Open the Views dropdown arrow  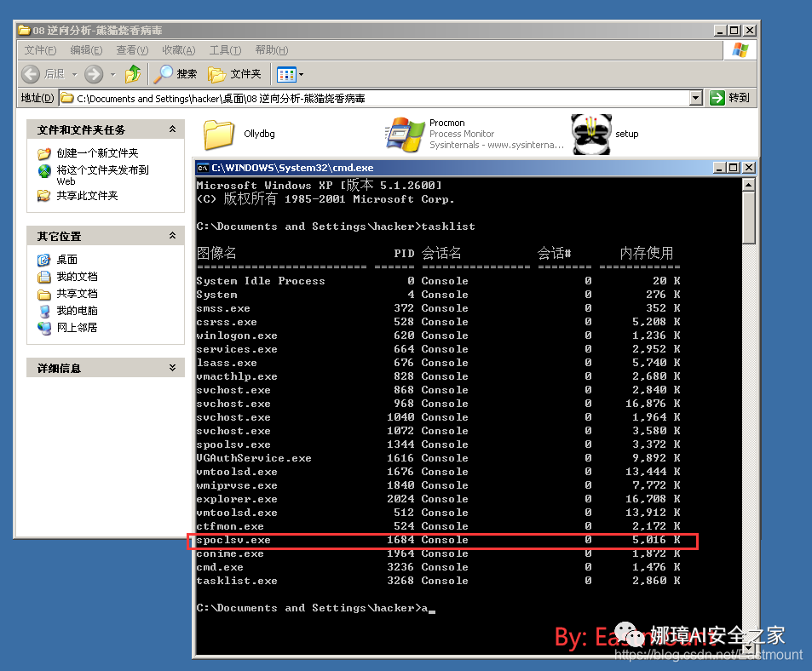tap(301, 74)
